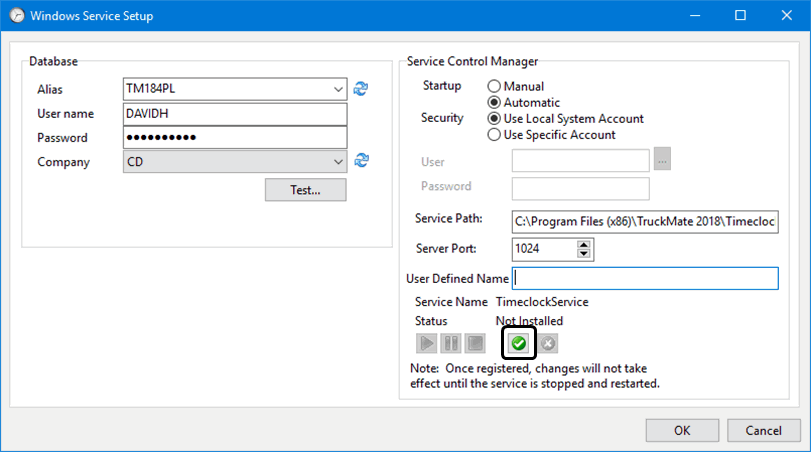This screenshot has width=811, height=452.
Task: Select Automatic startup option
Action: [493, 103]
